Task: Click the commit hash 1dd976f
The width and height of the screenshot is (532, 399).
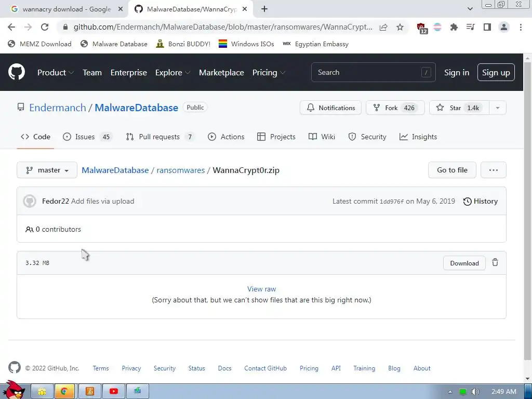Action: pyautogui.click(x=392, y=202)
